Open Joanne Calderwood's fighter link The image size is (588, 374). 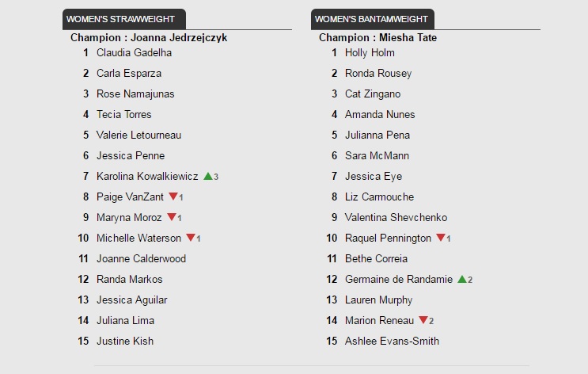pos(142,259)
